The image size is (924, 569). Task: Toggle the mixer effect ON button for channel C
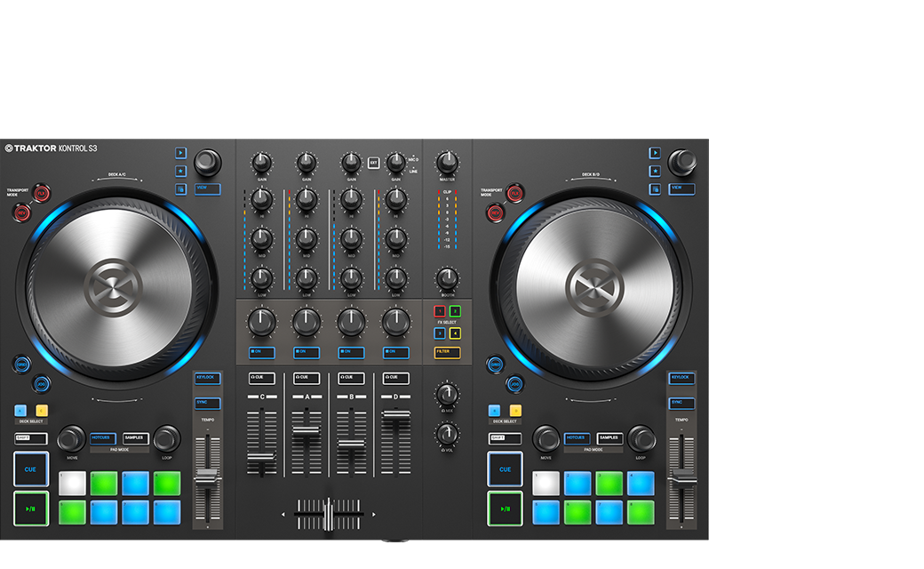coord(261,353)
